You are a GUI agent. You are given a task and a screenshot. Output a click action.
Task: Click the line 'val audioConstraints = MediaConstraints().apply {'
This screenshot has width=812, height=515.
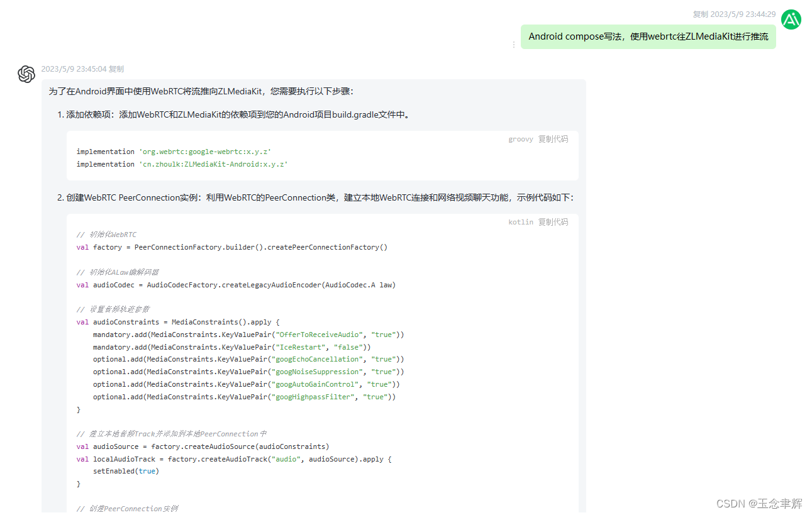point(178,322)
